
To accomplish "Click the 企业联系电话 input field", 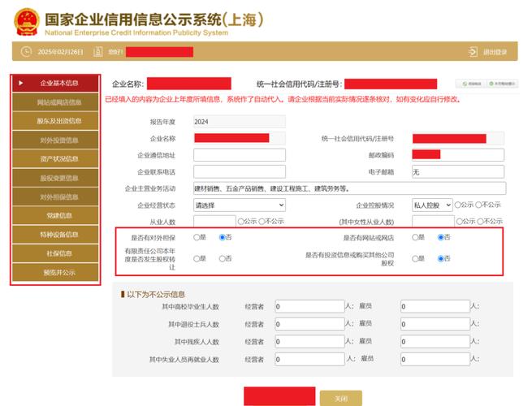I will coord(240,171).
